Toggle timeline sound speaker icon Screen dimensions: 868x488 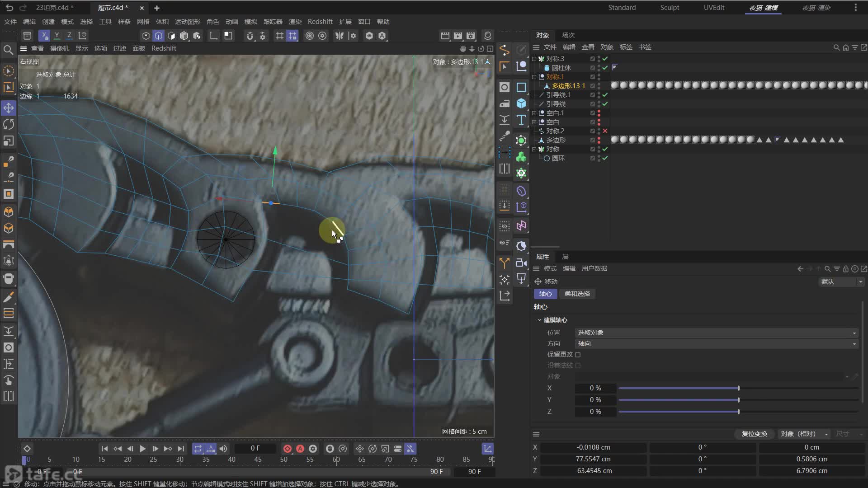tap(223, 449)
